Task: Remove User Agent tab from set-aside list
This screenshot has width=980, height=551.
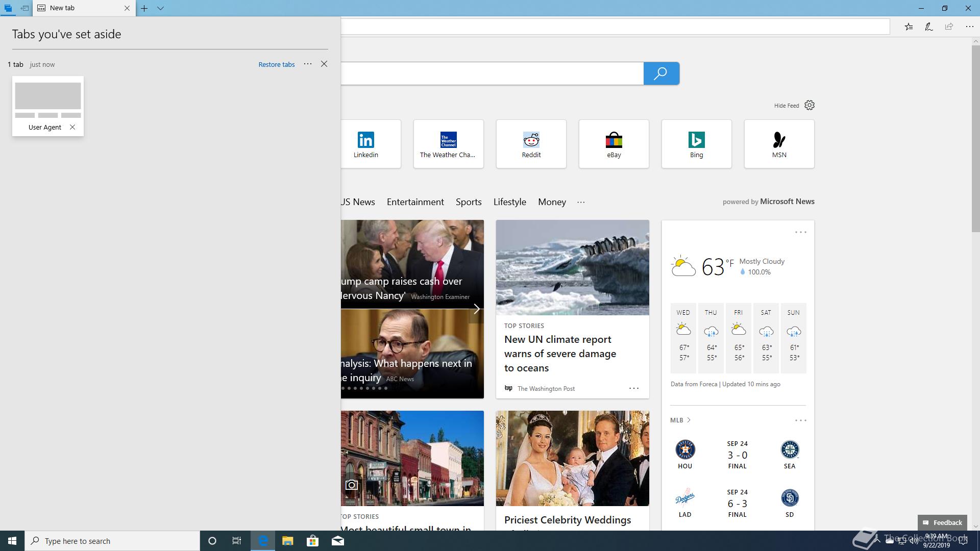Action: click(72, 127)
